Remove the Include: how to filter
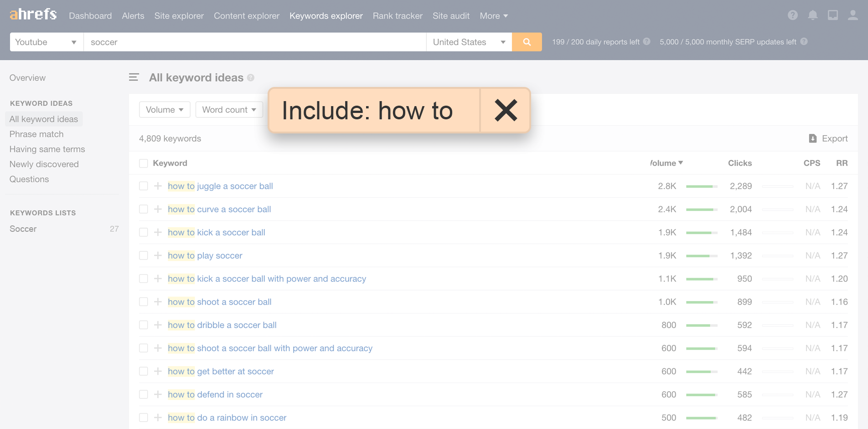Screen dimensions: 868x429 (506, 110)
